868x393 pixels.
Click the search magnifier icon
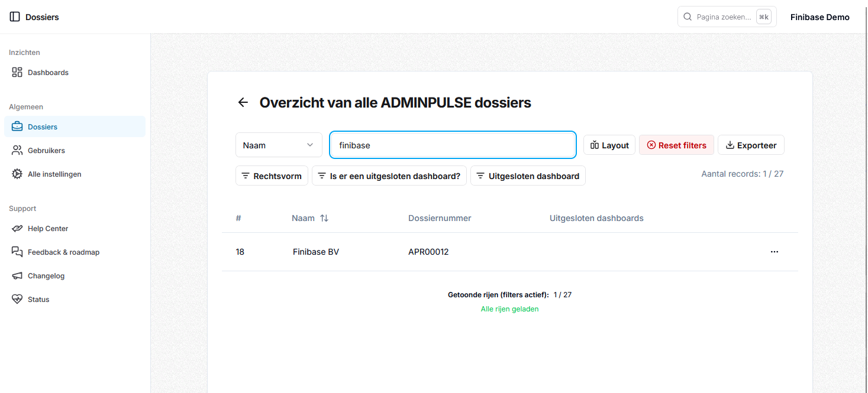(688, 17)
